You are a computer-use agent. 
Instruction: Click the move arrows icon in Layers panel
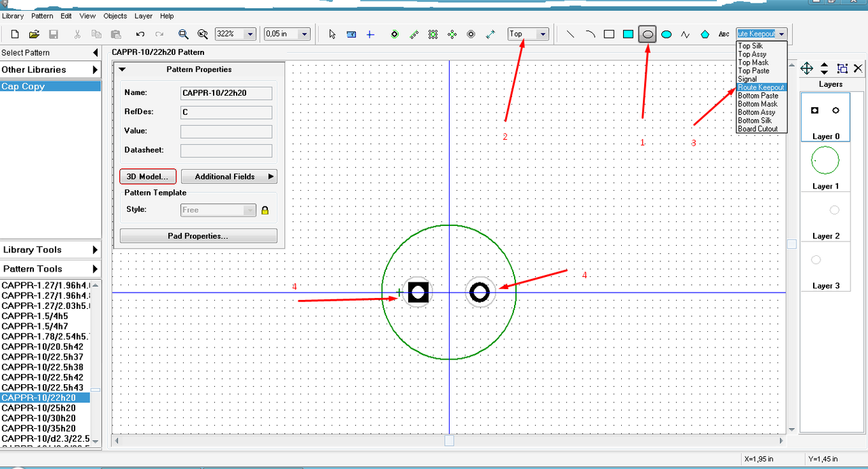pyautogui.click(x=807, y=68)
